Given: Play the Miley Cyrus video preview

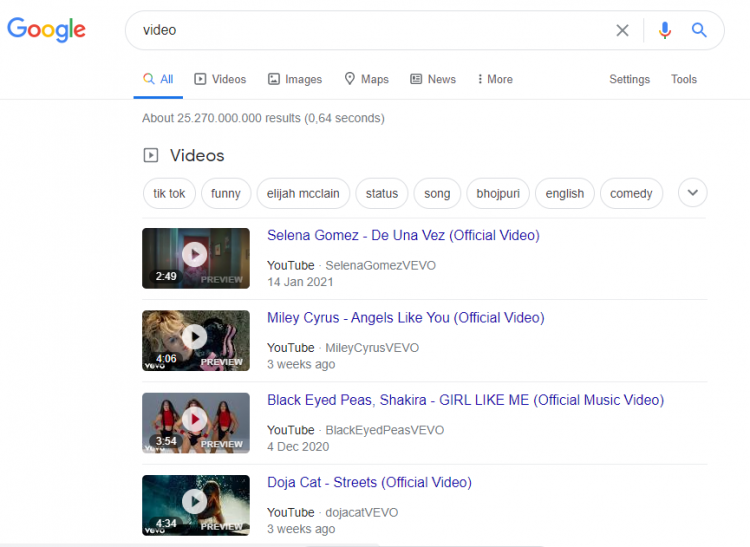Looking at the screenshot, I should (x=195, y=339).
